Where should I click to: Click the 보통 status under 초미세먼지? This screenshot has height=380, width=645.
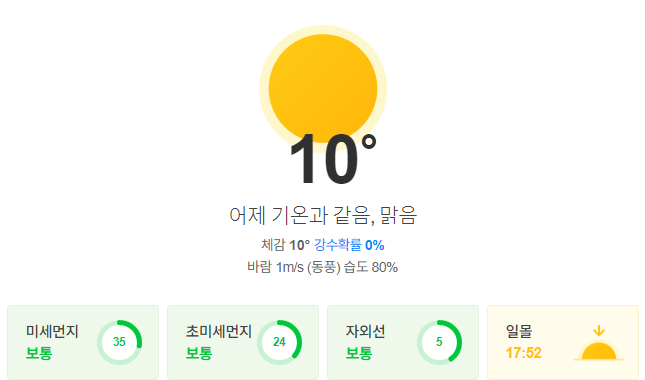coord(199,353)
